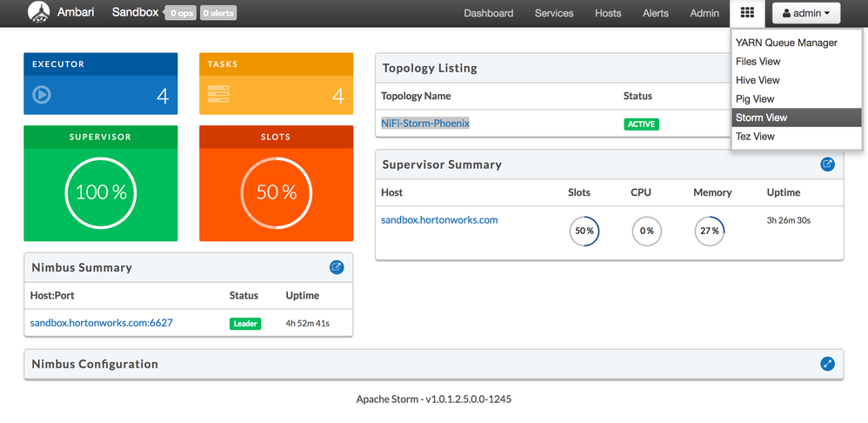Open Tez View from views menu

coord(755,137)
